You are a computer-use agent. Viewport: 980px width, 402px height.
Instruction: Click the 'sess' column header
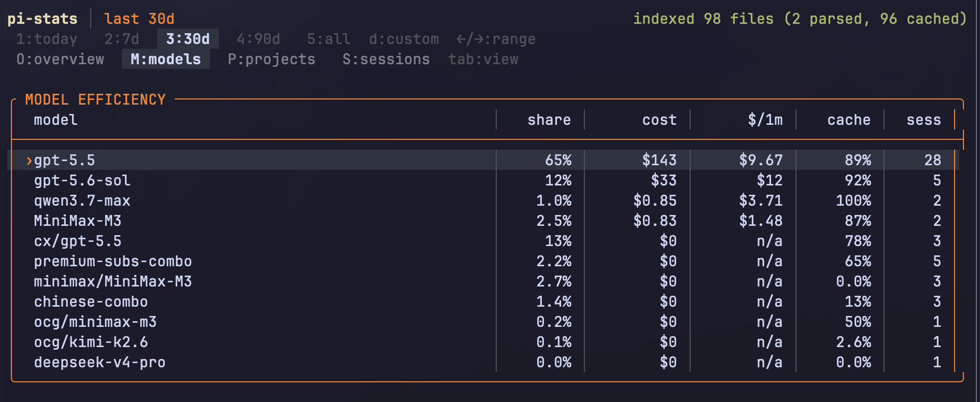[x=924, y=120]
